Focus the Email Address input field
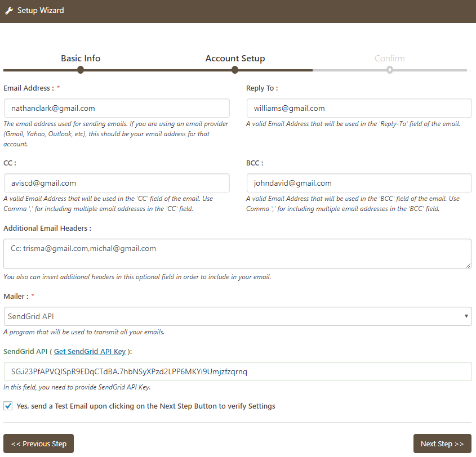 pyautogui.click(x=117, y=108)
